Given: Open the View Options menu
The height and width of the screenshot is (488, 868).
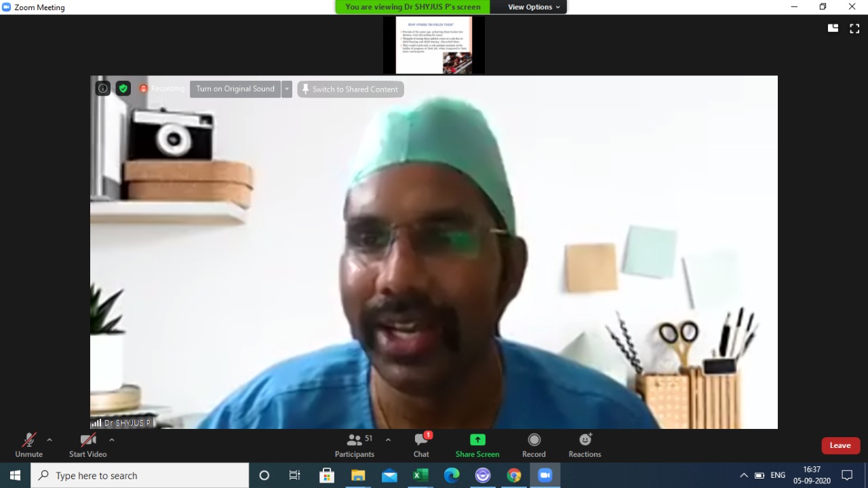Looking at the screenshot, I should tap(534, 7).
